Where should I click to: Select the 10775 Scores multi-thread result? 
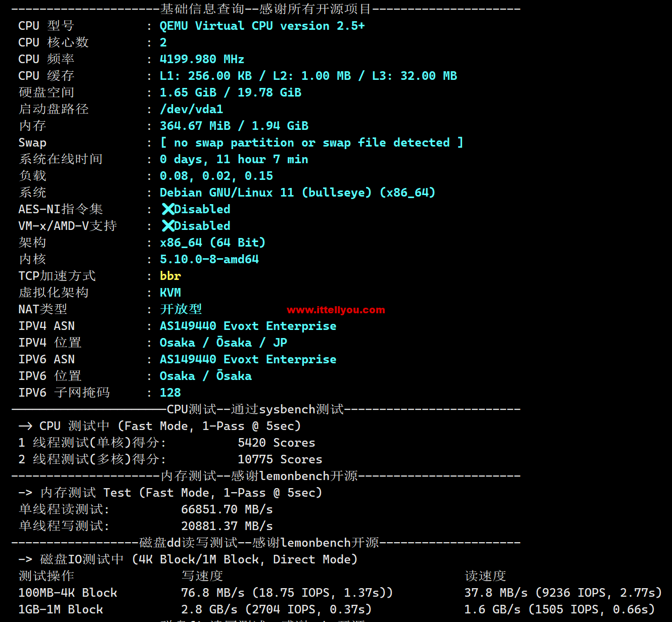(280, 459)
